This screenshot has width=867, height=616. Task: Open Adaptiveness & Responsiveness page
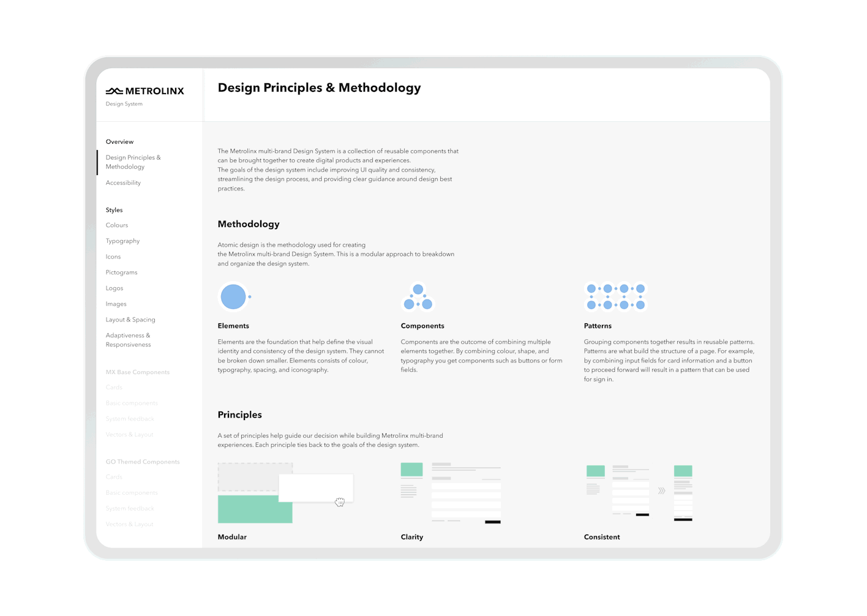click(x=128, y=340)
